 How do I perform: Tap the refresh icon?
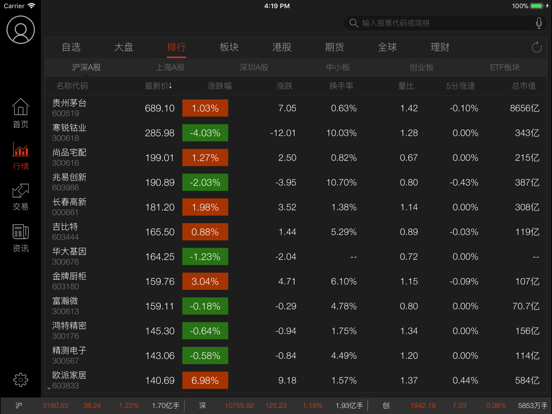(537, 47)
